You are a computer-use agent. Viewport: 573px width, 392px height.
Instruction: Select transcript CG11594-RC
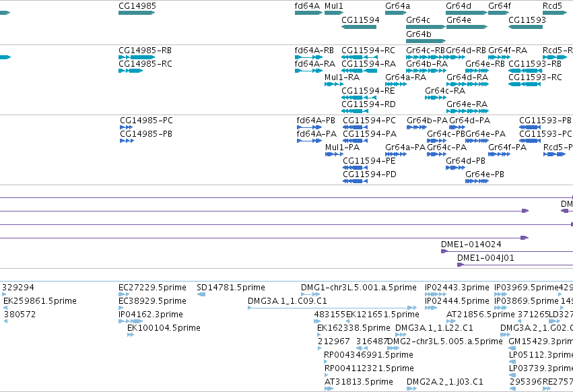coord(360,57)
